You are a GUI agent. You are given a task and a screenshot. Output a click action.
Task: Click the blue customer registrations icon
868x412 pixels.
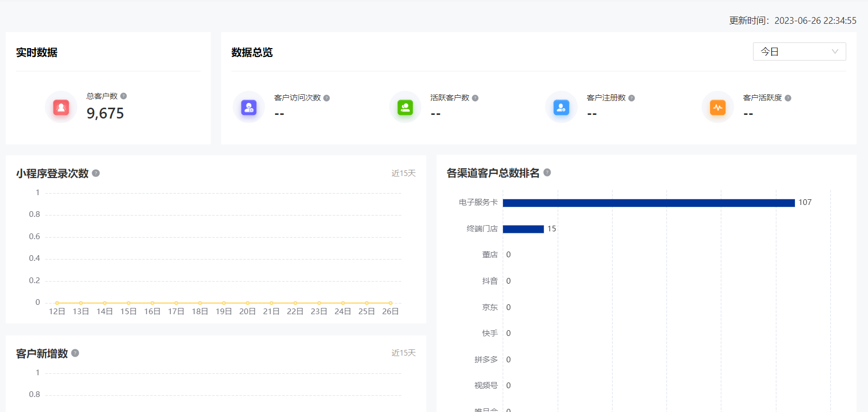click(561, 107)
